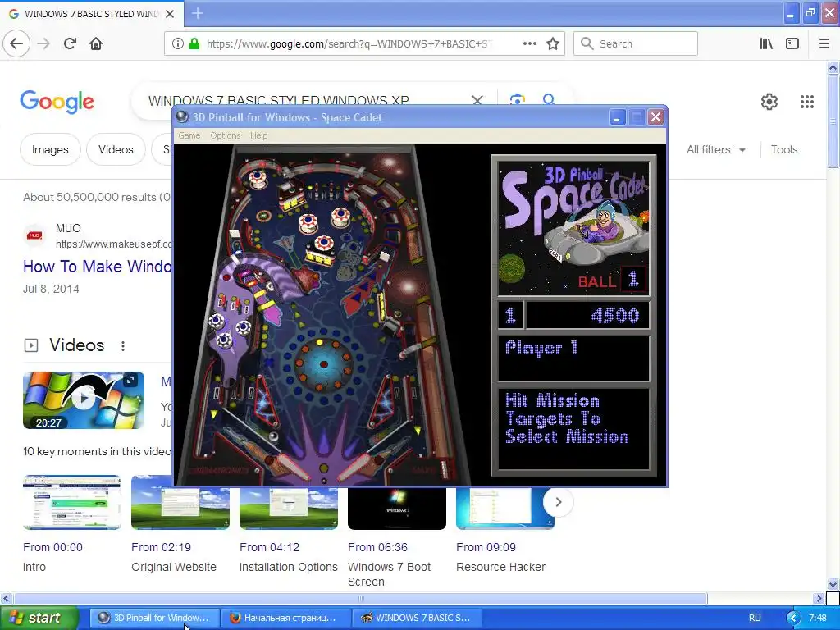This screenshot has height=630, width=840.
Task: Click the Hit Mission Targets message
Action: [568, 419]
